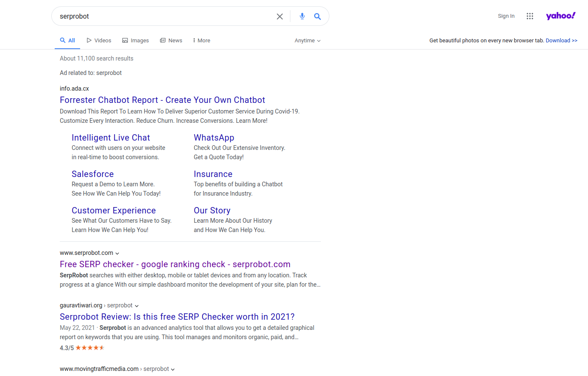The image size is (588, 376).
Task: Open the Yahoo apps grid icon
Action: pyautogui.click(x=530, y=16)
